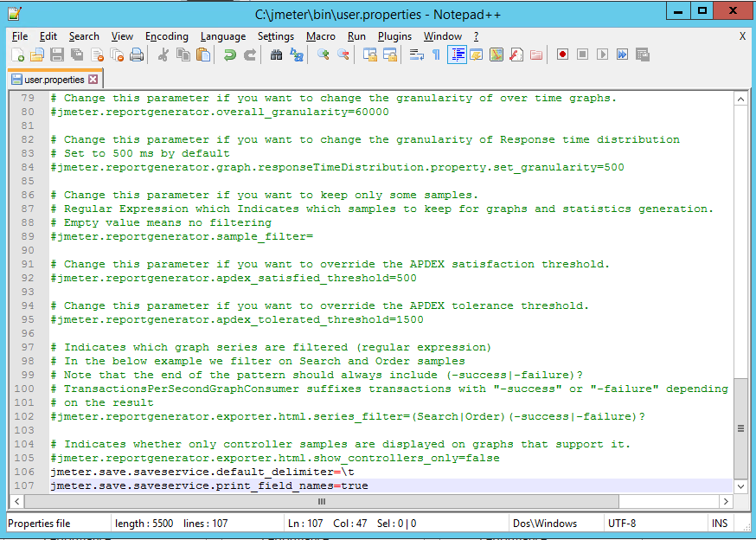Screen dimensions: 756x540
Task: Click the horizontal scrollbar left arrow
Action: tap(17, 501)
